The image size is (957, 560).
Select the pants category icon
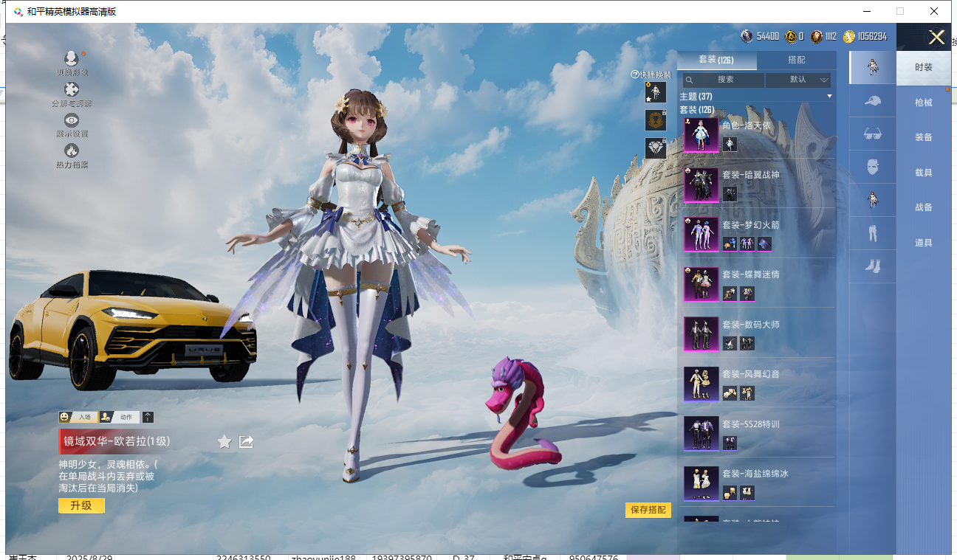(872, 234)
